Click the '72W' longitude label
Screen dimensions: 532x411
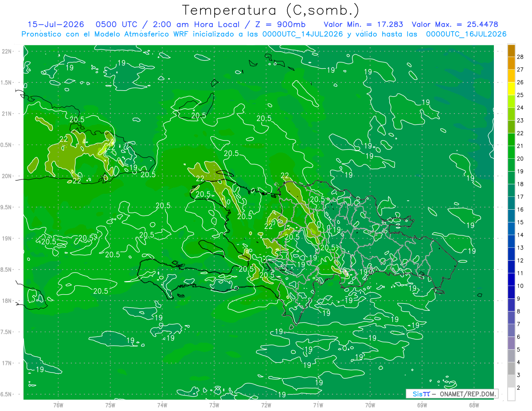tap(266, 405)
